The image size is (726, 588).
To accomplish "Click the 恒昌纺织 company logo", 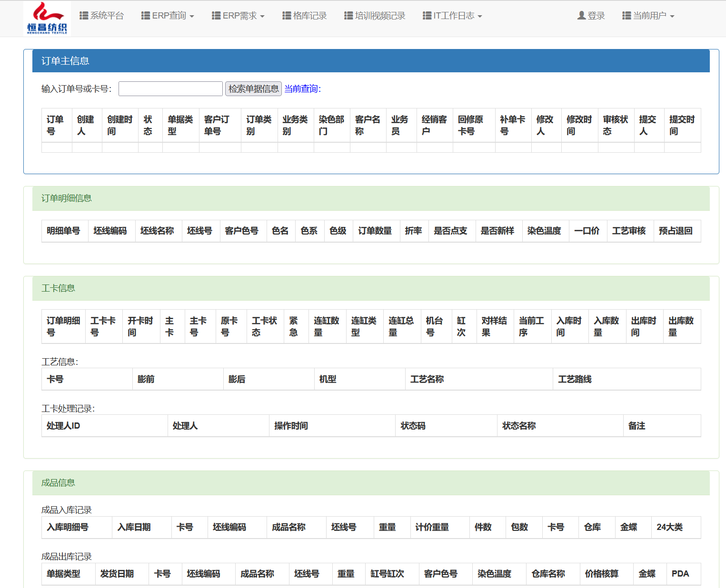I will point(47,18).
